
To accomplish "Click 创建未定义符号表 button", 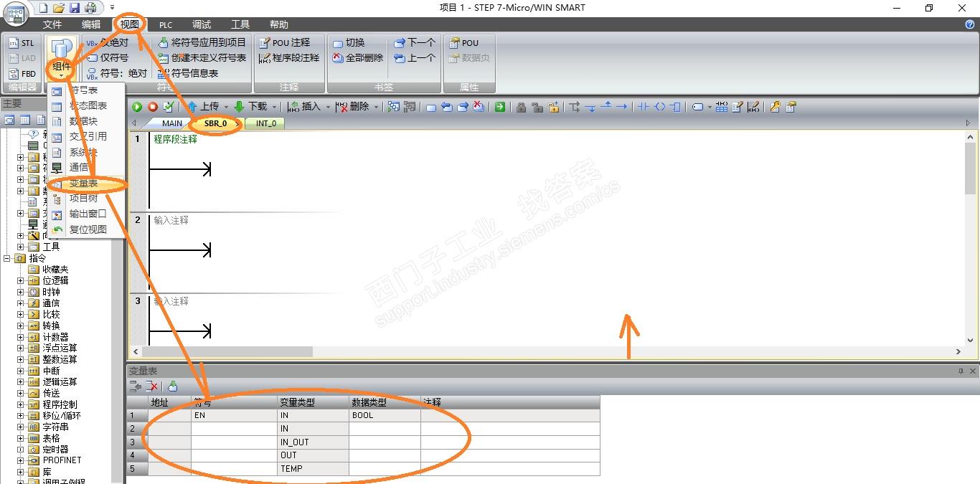I will coord(202,57).
